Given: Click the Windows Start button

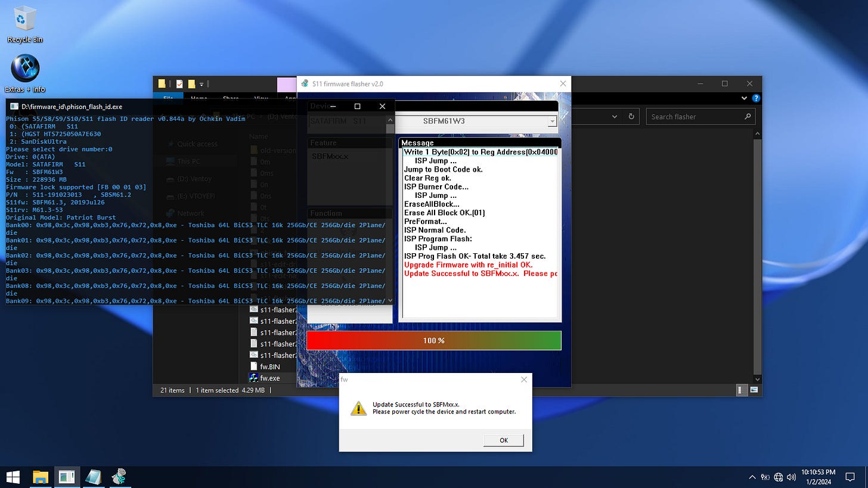Looking at the screenshot, I should click(12, 477).
